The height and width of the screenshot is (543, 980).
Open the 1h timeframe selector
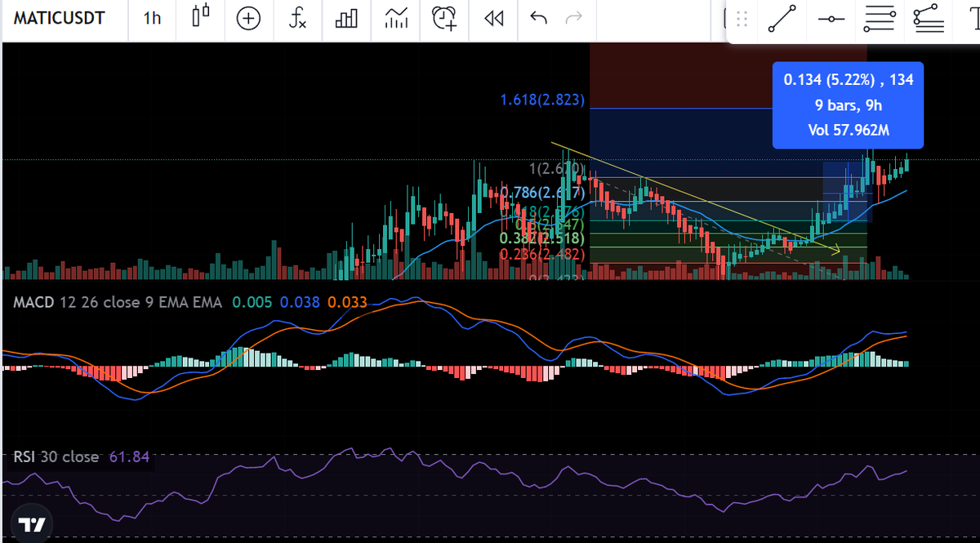tap(152, 18)
